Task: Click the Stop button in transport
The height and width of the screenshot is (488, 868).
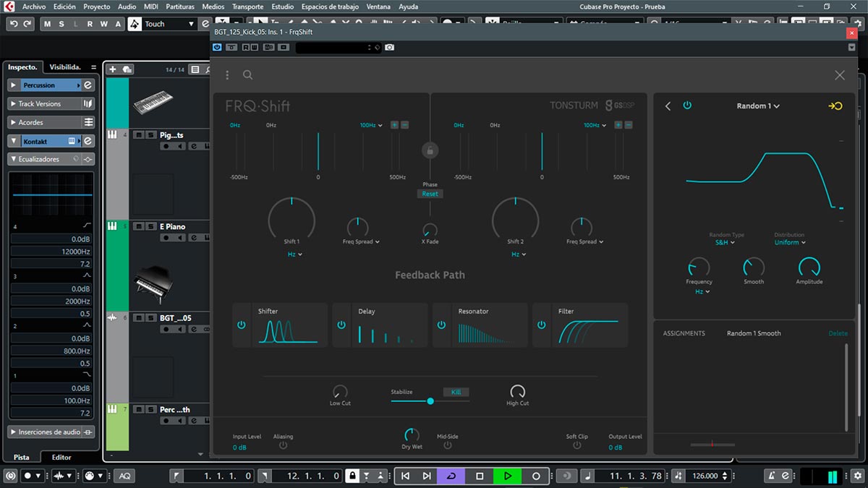Action: pyautogui.click(x=480, y=476)
